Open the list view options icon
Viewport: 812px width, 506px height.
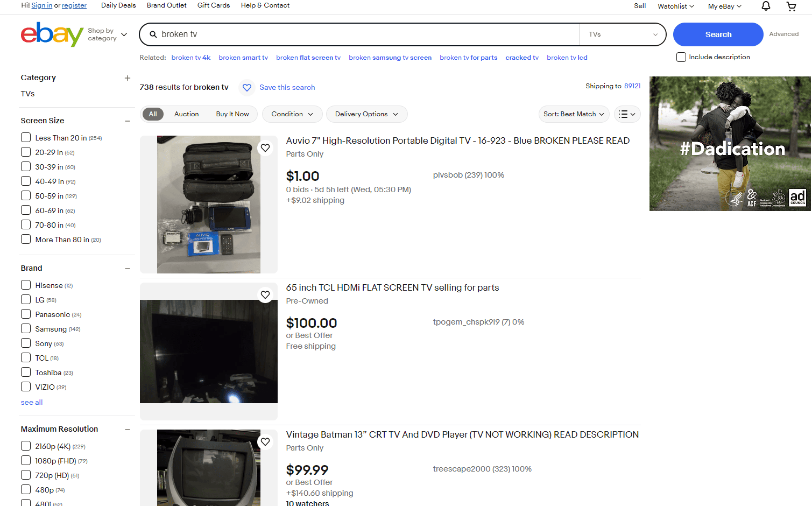tap(627, 114)
